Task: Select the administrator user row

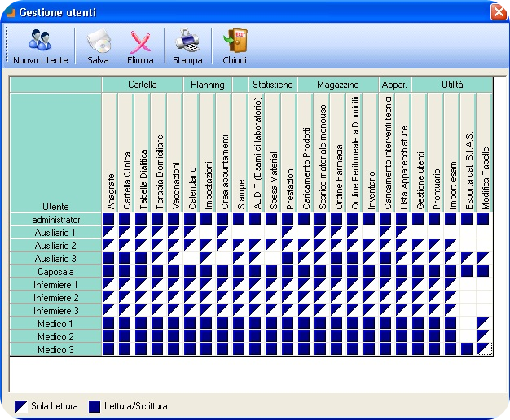Action: (x=55, y=220)
